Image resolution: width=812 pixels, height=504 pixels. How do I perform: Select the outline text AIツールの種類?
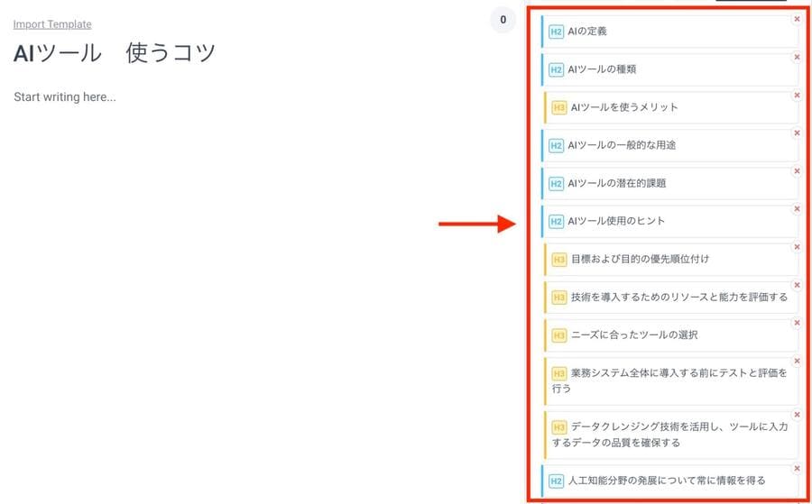pos(602,69)
